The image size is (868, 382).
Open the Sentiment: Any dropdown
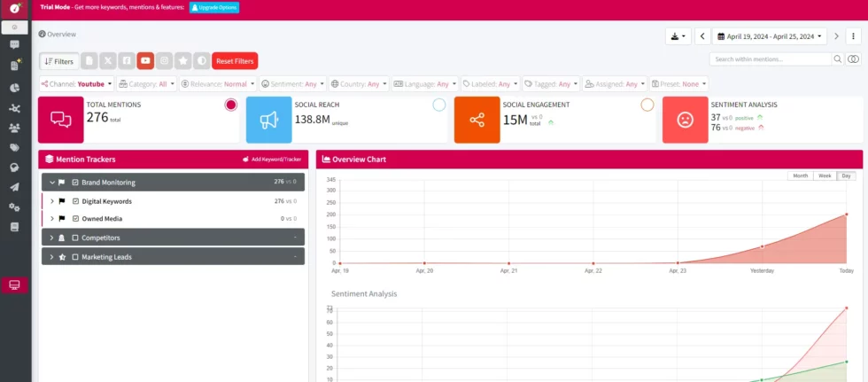293,84
